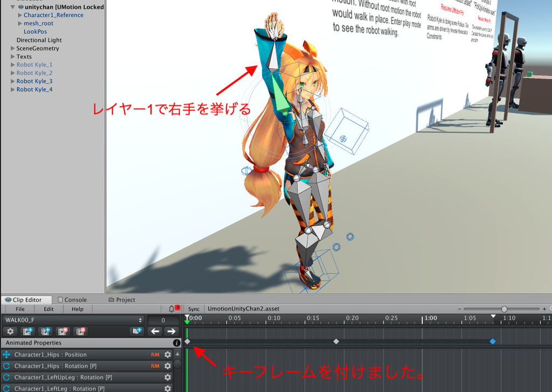Screen dimensions: 552x392
Task: Switch to the Clip Editor tab
Action: (x=27, y=300)
